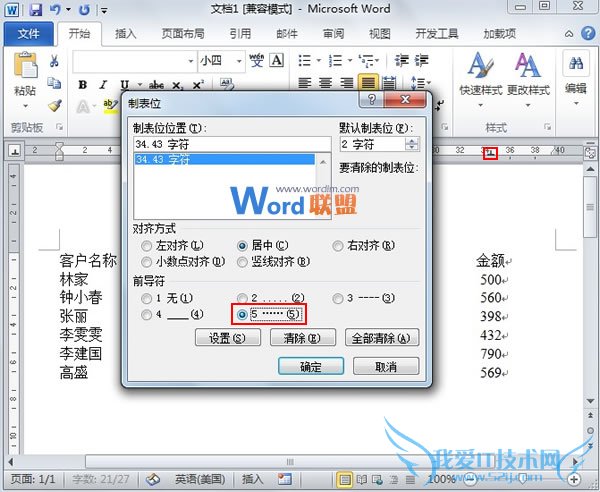
Task: Switch to the Review tab
Action: 333,34
